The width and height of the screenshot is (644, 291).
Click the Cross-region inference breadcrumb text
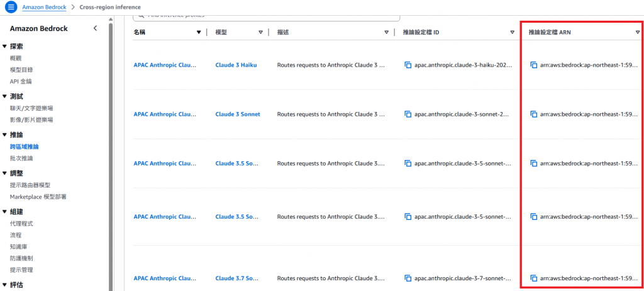point(109,7)
